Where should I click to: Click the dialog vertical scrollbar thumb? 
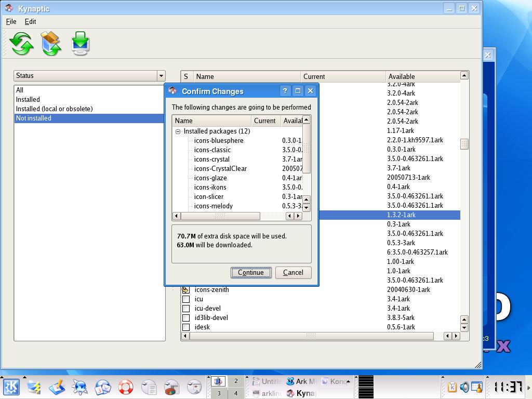307,149
